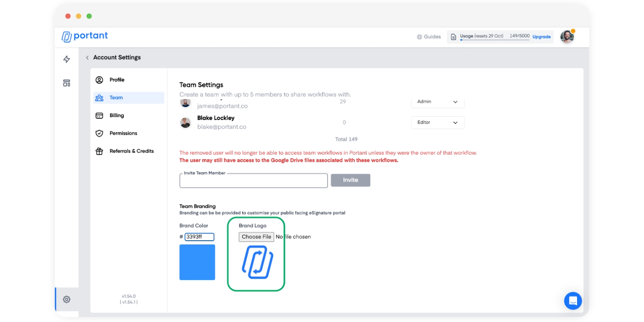
Task: Click the blue brand color swatch
Action: (x=197, y=262)
